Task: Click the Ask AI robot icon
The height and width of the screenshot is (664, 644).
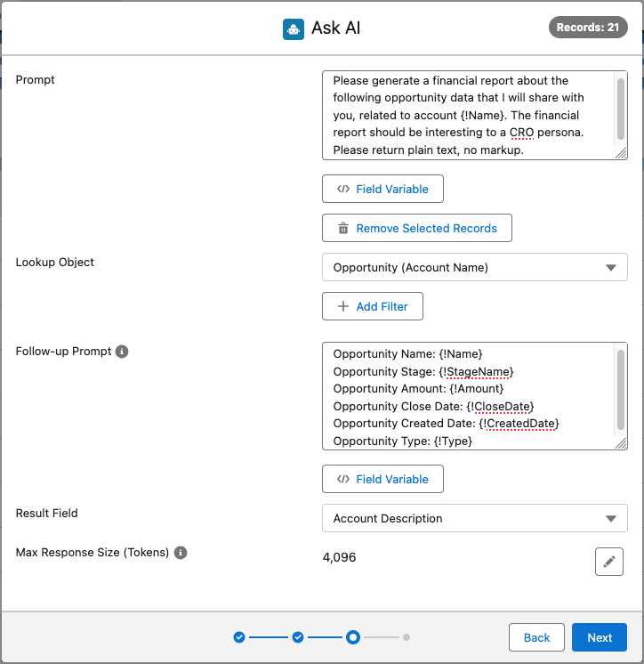Action: (x=294, y=29)
